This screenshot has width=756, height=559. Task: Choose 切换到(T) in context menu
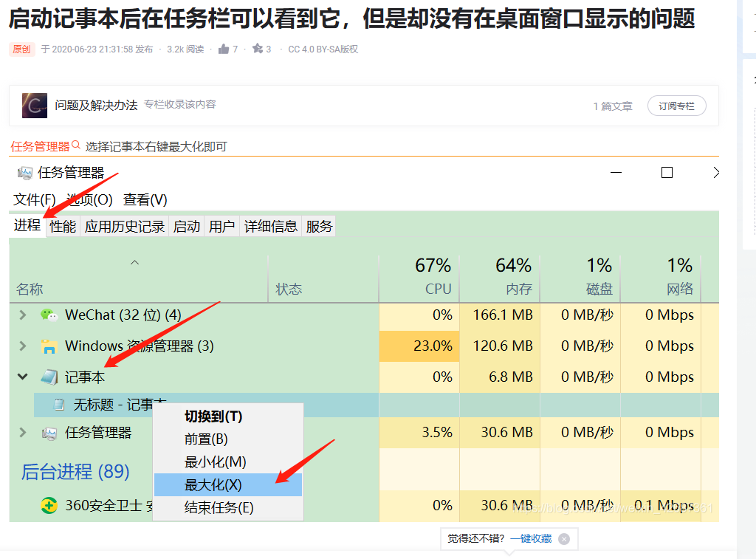(x=228, y=416)
